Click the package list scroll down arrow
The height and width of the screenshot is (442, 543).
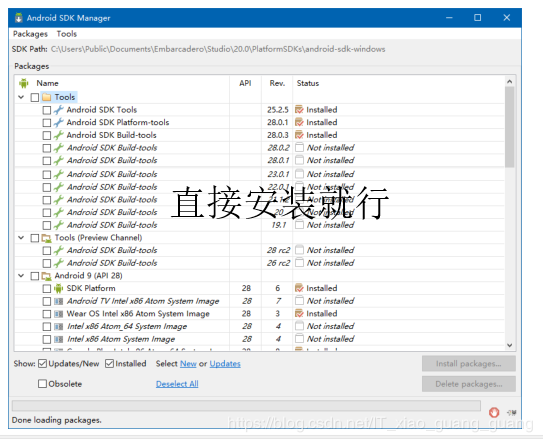[509, 345]
